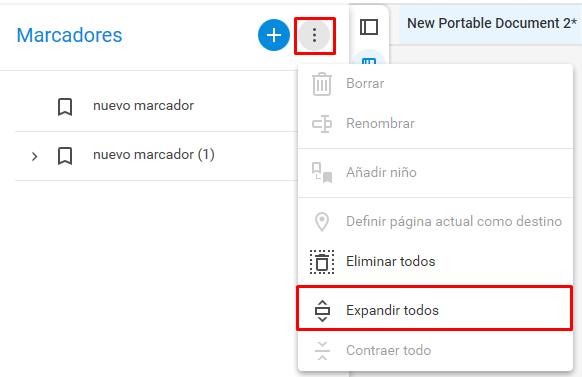
Task: Click the collapse arrows icon for Contraer todo
Action: coord(322,351)
